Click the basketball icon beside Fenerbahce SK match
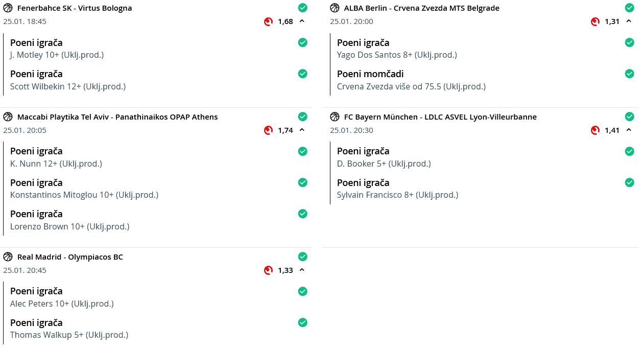The width and height of the screenshot is (644, 348). [x=8, y=8]
